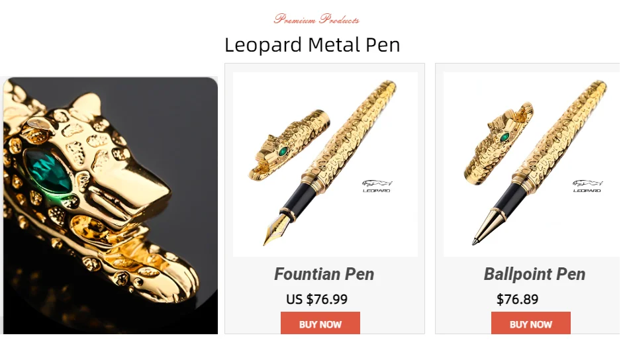Select the large gold leopard head photo
625x364 pixels.
coord(111,206)
